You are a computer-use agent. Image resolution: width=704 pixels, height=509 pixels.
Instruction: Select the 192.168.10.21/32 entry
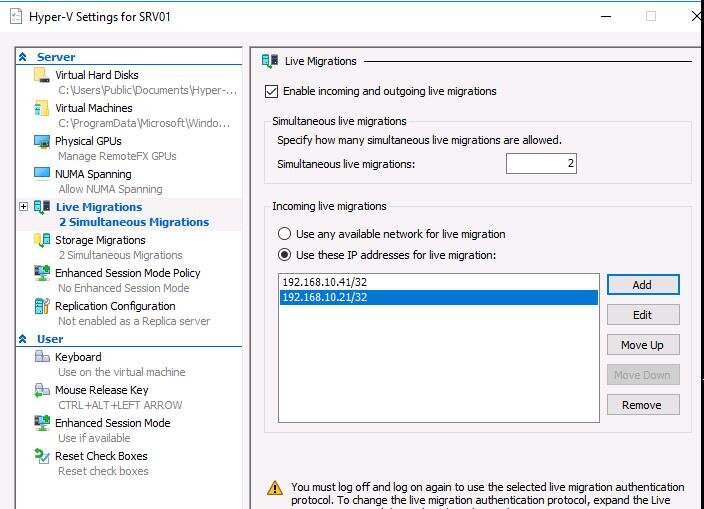439,298
